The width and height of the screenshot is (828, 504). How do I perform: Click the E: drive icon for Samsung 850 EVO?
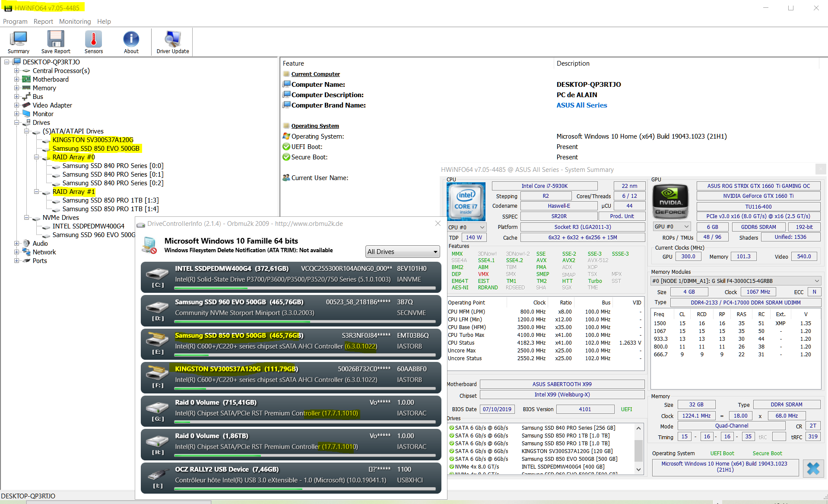(x=157, y=339)
